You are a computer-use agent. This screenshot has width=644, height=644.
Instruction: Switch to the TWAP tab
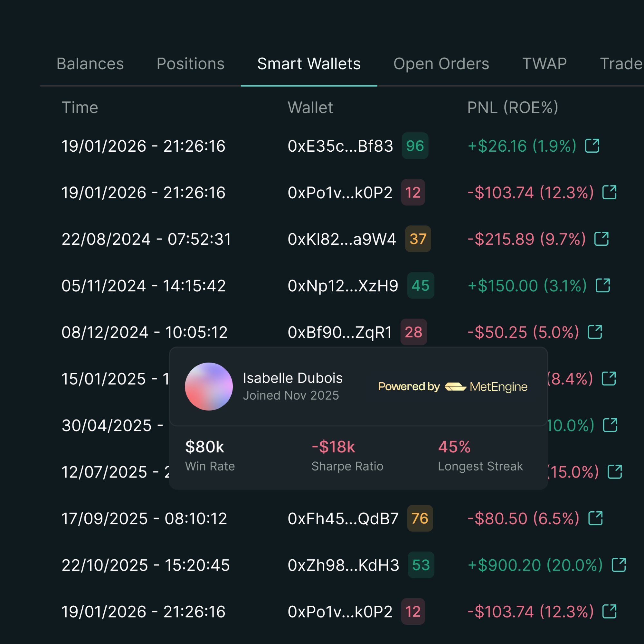coord(545,64)
